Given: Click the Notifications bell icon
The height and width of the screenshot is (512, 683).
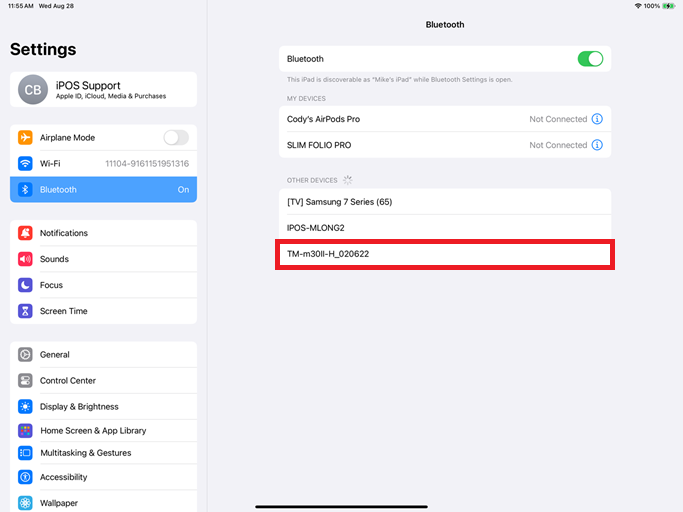Looking at the screenshot, I should coord(25,233).
